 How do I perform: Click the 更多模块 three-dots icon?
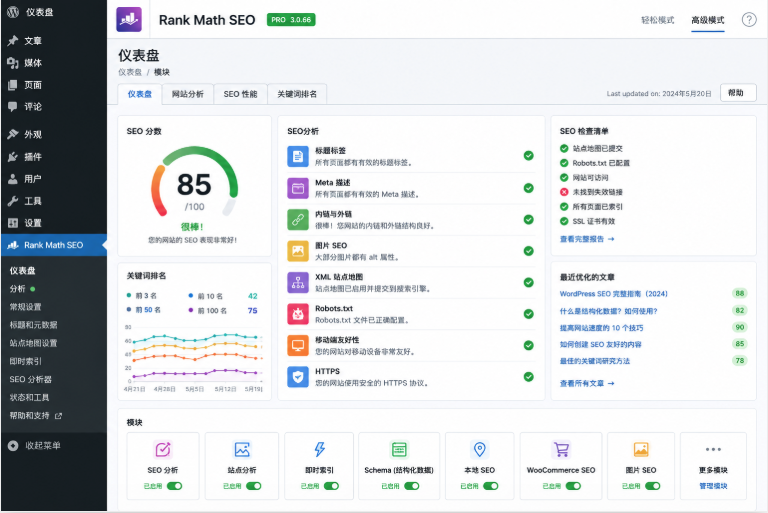[x=713, y=449]
